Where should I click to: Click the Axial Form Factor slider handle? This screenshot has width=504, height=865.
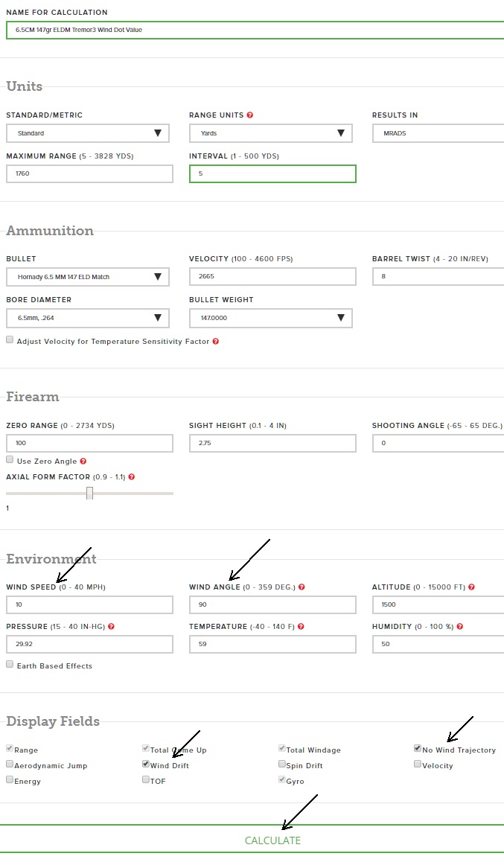click(89, 493)
